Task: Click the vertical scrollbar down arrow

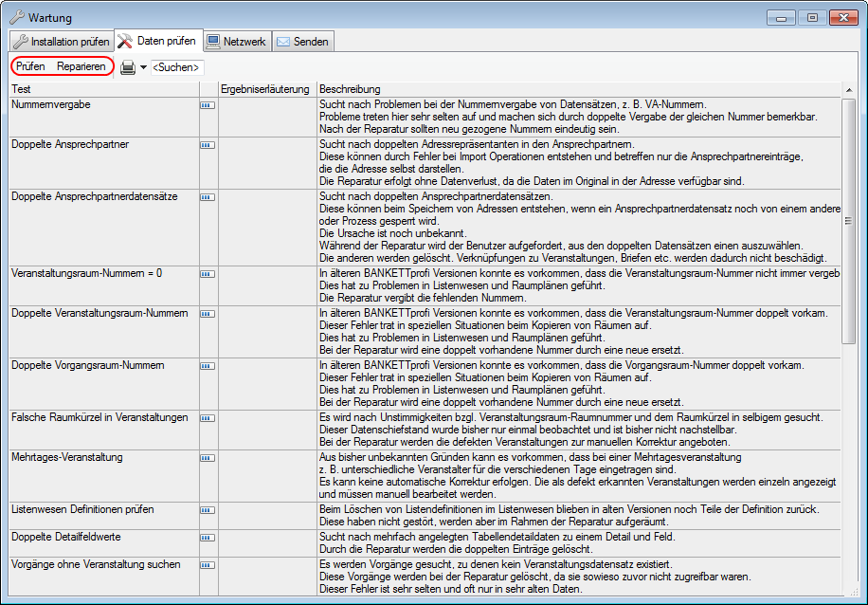Action: (x=848, y=588)
